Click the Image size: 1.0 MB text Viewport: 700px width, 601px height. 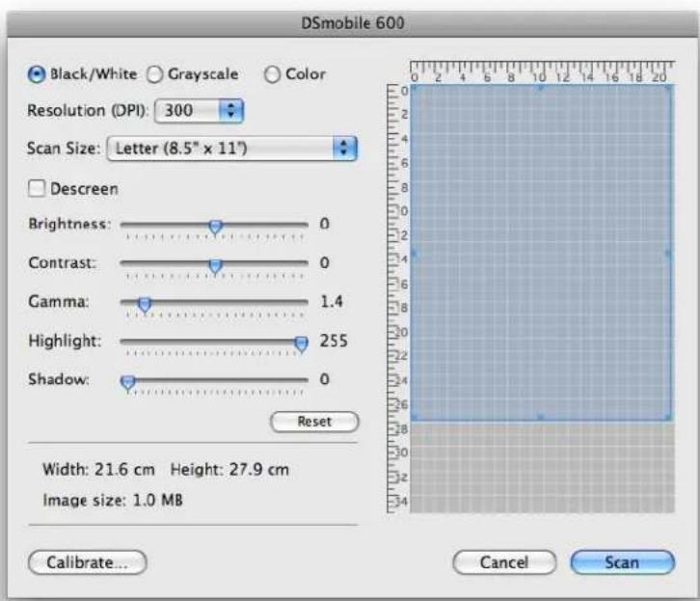[113, 500]
